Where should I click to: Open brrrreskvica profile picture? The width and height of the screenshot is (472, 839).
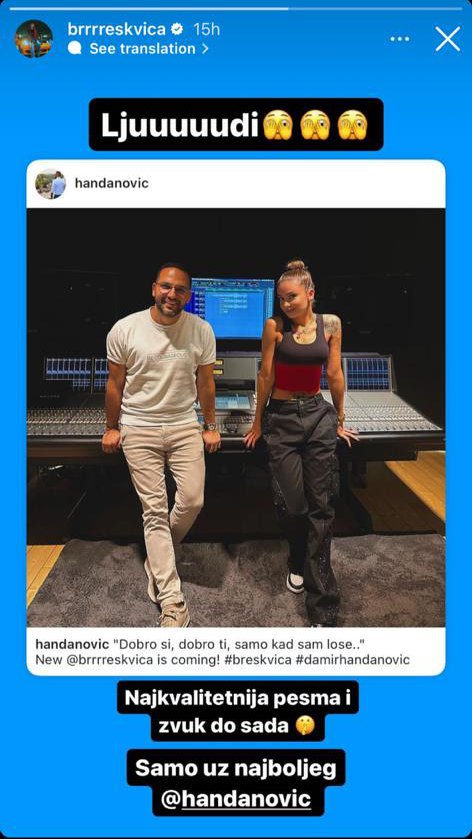(34, 39)
